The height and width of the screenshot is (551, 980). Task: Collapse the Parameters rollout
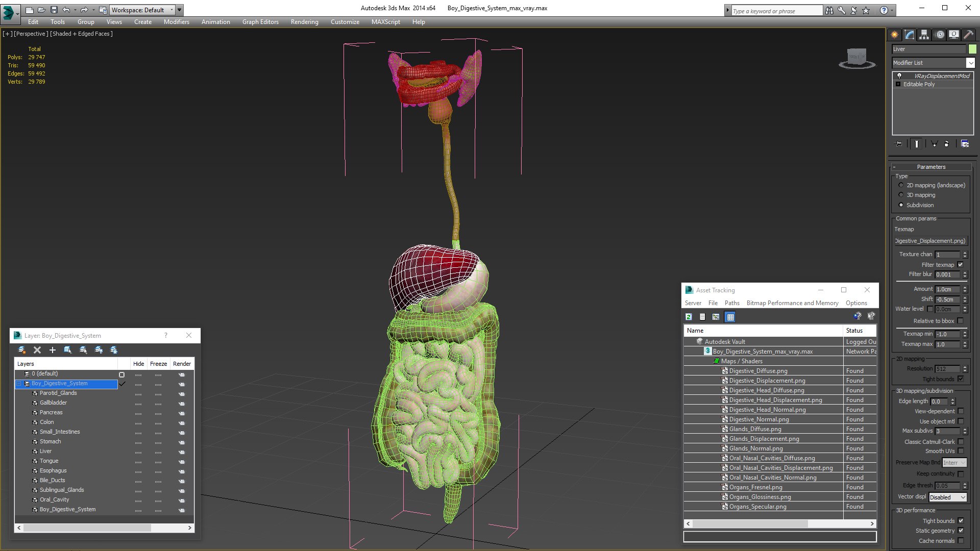click(931, 167)
